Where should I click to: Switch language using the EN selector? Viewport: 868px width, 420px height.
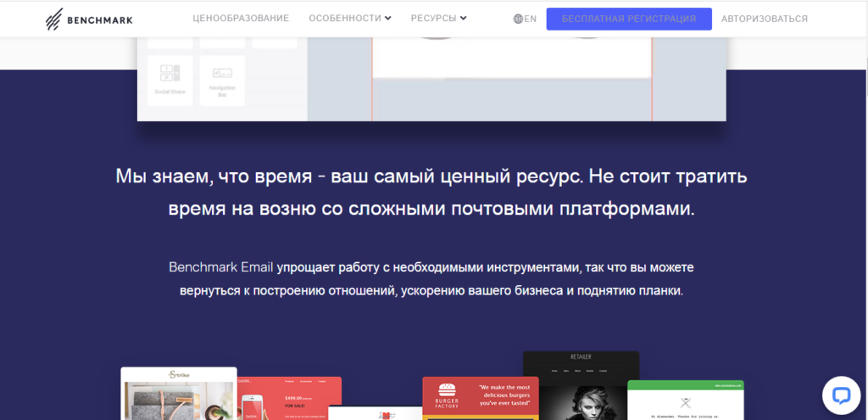531,19
